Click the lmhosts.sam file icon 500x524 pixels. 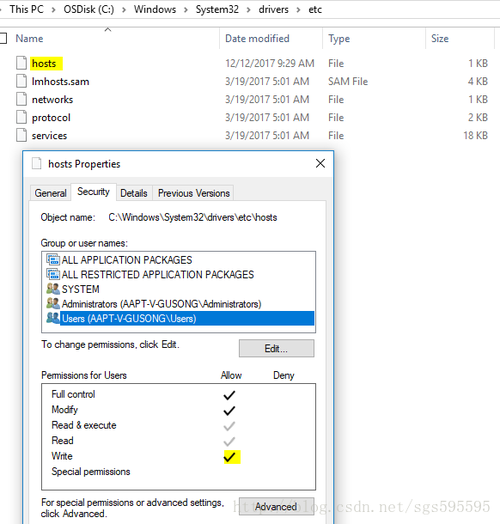(x=21, y=81)
